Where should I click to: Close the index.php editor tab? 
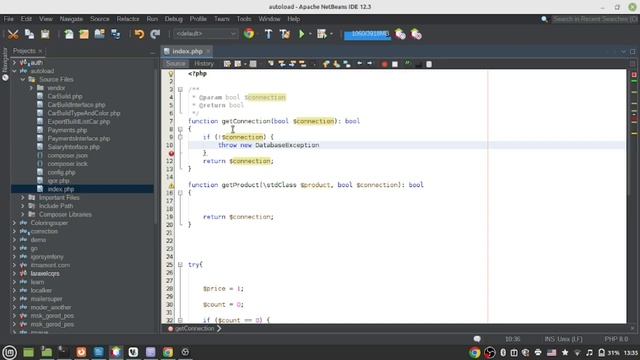(x=208, y=51)
